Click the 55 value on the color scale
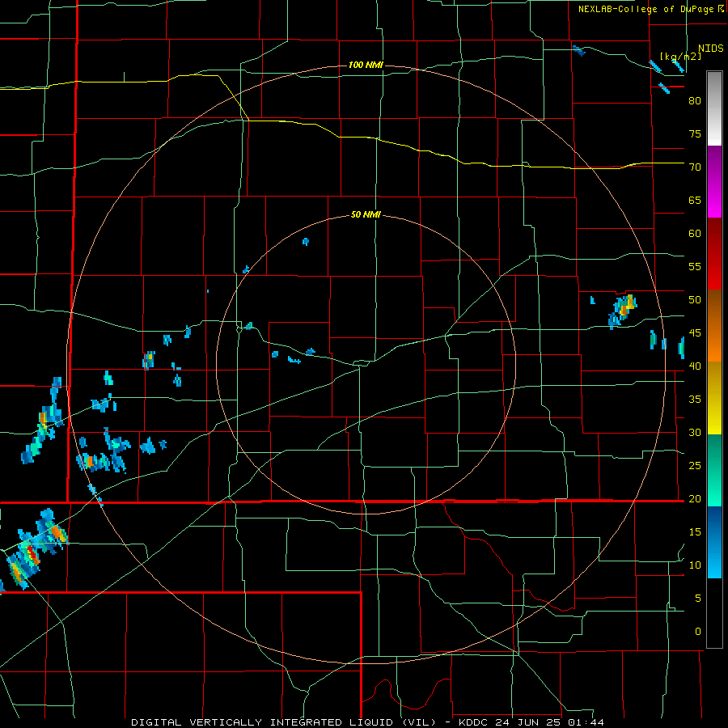The height and width of the screenshot is (728, 728). (695, 267)
